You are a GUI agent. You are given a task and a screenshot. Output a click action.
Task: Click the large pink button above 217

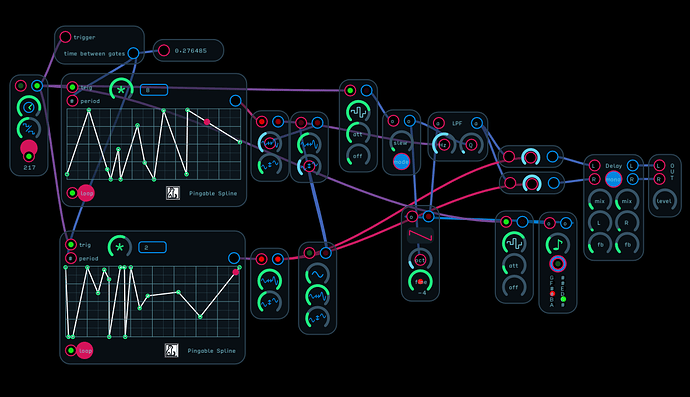(x=29, y=148)
